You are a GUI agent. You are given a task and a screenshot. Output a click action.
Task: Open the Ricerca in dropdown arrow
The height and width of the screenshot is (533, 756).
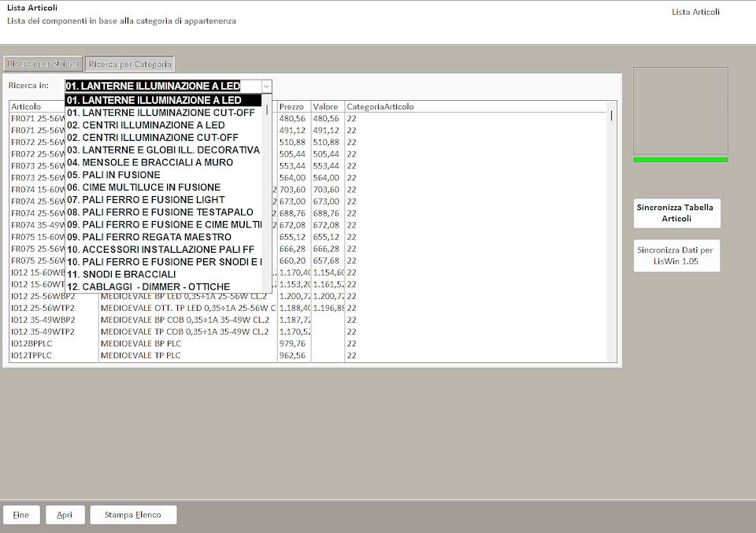coord(266,87)
